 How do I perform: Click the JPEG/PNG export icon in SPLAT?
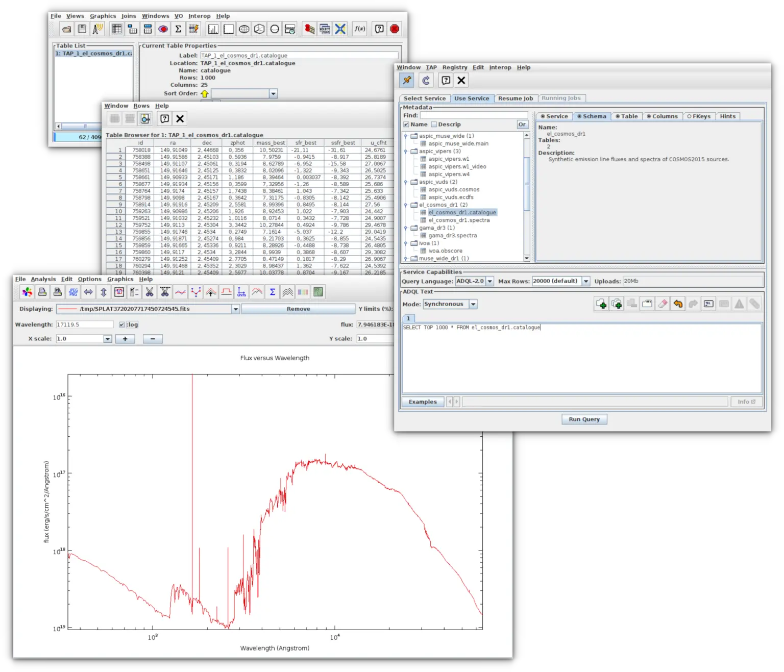pyautogui.click(x=73, y=292)
